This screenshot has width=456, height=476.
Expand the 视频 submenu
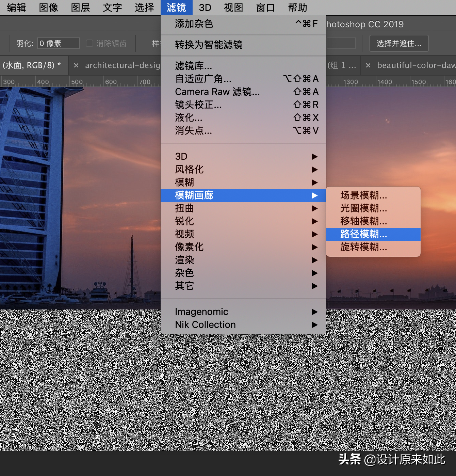243,234
